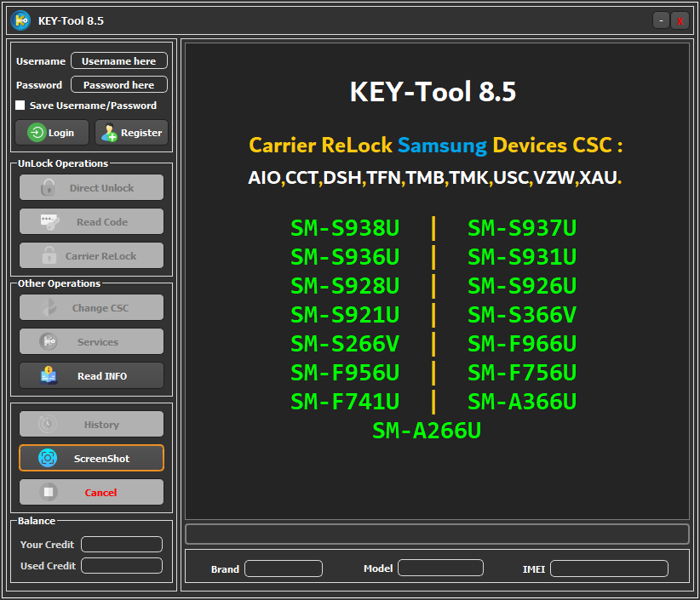Click the Carrier ReLock Samsung Devices CSC heading

436,146
